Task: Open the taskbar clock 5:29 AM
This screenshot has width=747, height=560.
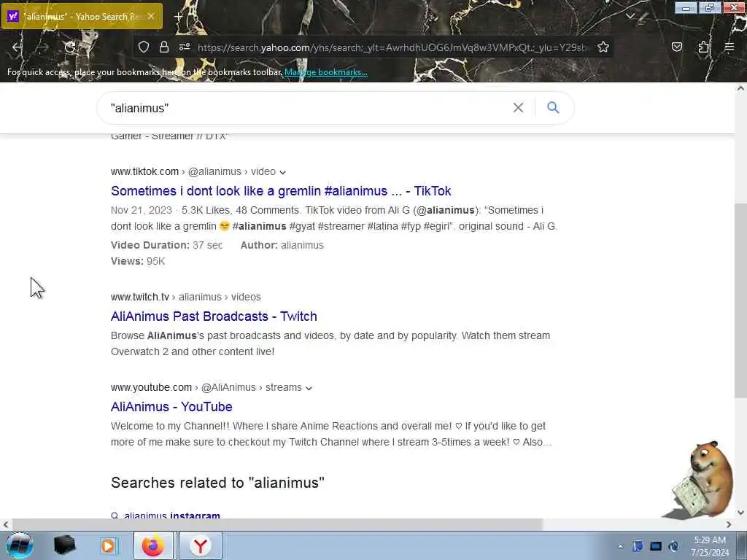Action: 710,545
